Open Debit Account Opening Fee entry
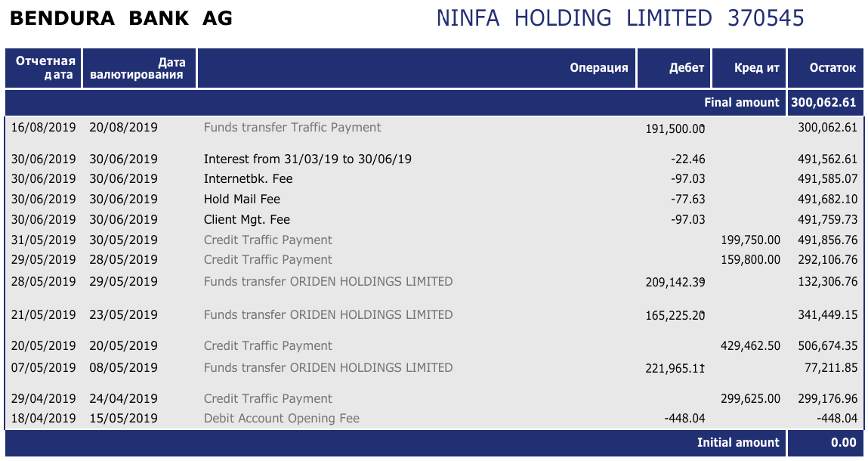The image size is (868, 461). click(x=281, y=419)
